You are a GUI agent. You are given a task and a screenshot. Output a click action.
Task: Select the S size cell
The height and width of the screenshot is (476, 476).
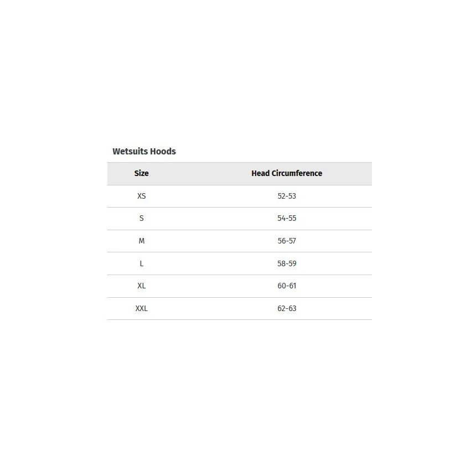[142, 218]
